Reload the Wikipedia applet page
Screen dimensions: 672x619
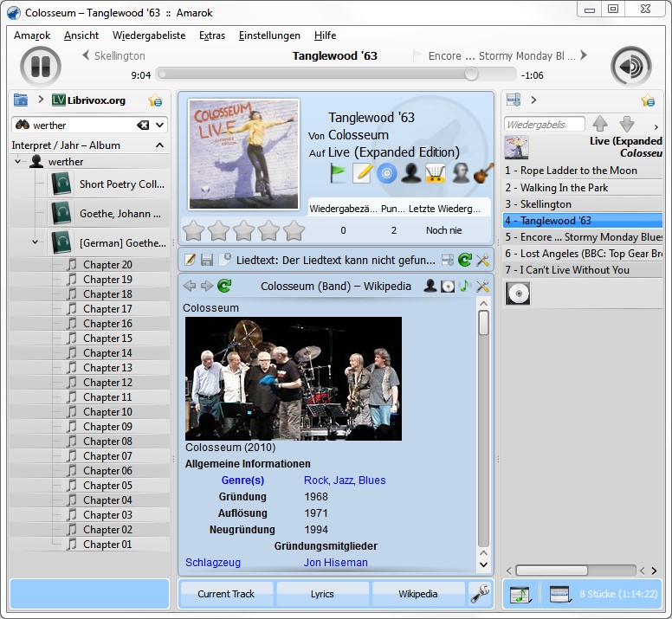pos(224,286)
